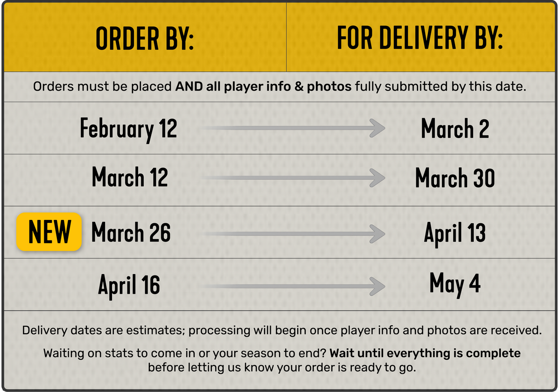This screenshot has height=392, width=560.
Task: Click the arrow pointing to April 13
Action: point(293,233)
